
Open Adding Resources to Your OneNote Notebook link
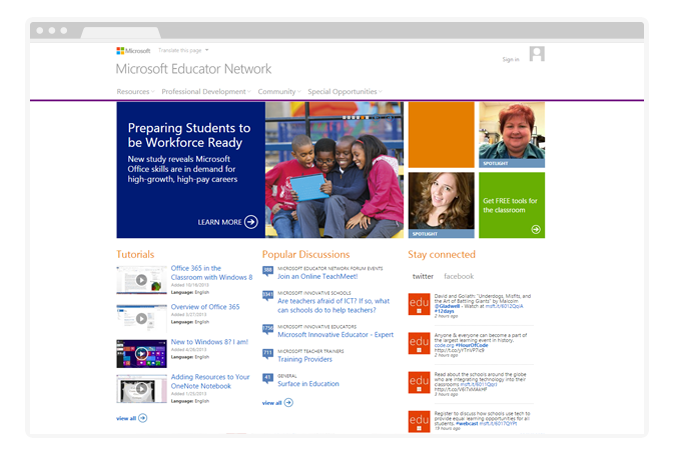(x=210, y=382)
